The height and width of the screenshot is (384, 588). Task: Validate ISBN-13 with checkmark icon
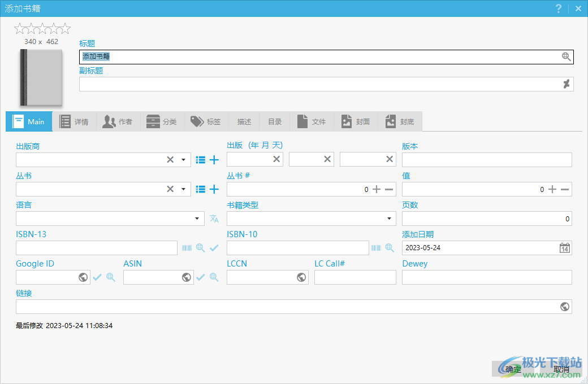pos(214,248)
